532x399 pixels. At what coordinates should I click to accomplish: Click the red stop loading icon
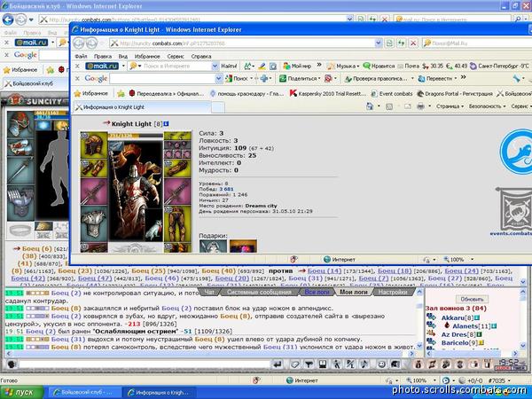click(x=413, y=43)
